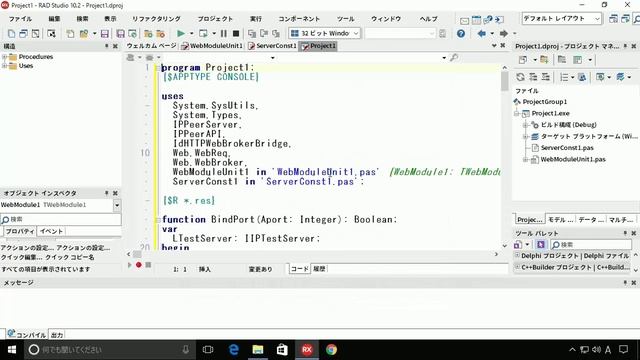The width and height of the screenshot is (640, 360).
Task: Click the play macro triangle below the editor
Action: pos(130,265)
